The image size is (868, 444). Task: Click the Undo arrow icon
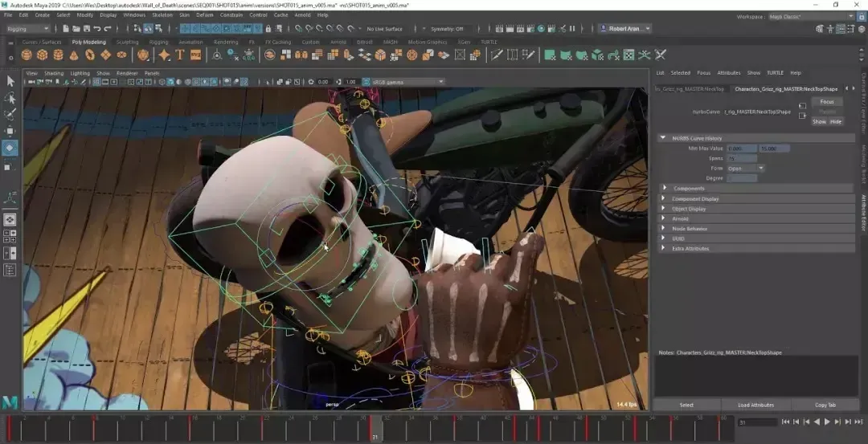pos(97,29)
